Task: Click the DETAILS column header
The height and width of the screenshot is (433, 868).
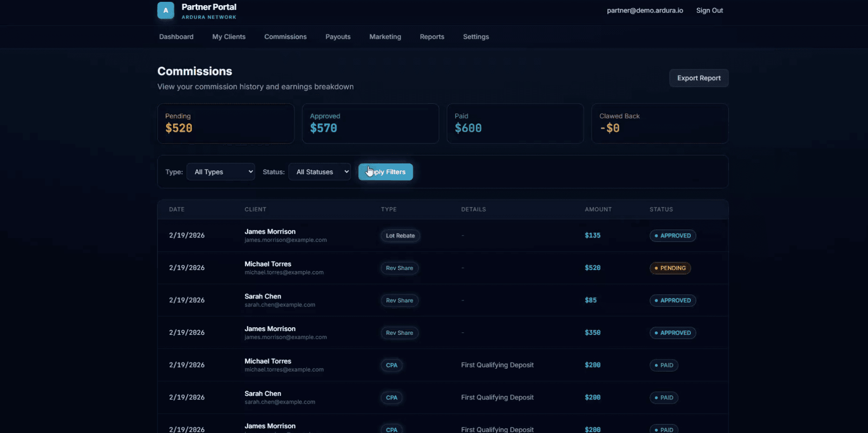Action: 473,210
